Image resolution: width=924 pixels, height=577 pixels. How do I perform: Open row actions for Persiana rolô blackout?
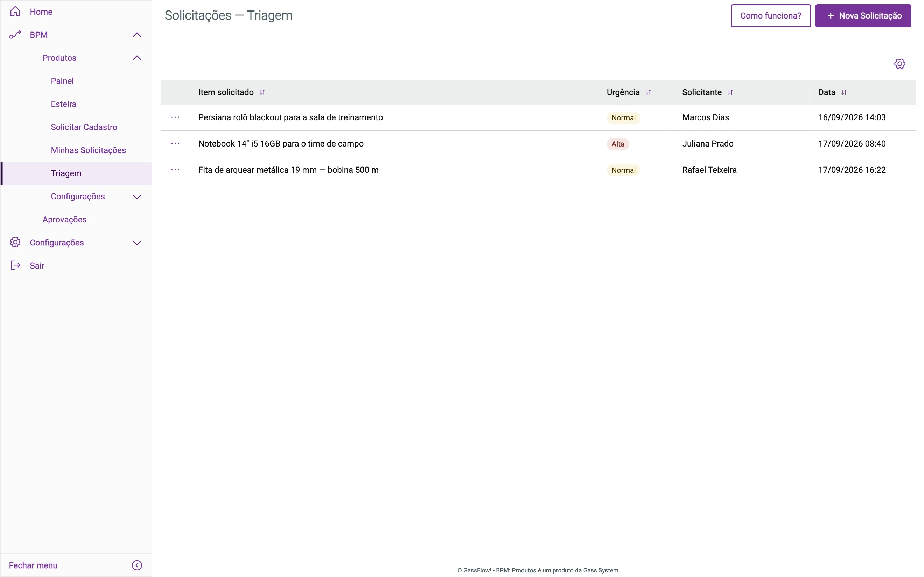(x=175, y=117)
